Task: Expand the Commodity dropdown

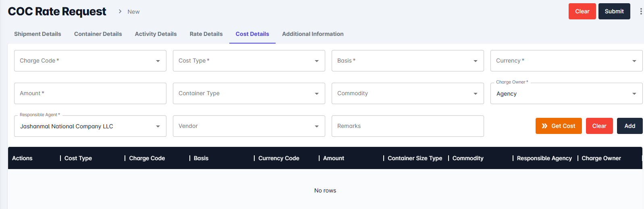Action: (407, 94)
